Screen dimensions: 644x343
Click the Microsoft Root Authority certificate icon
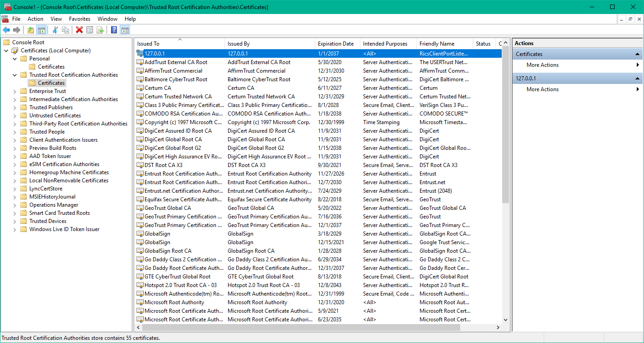click(140, 302)
